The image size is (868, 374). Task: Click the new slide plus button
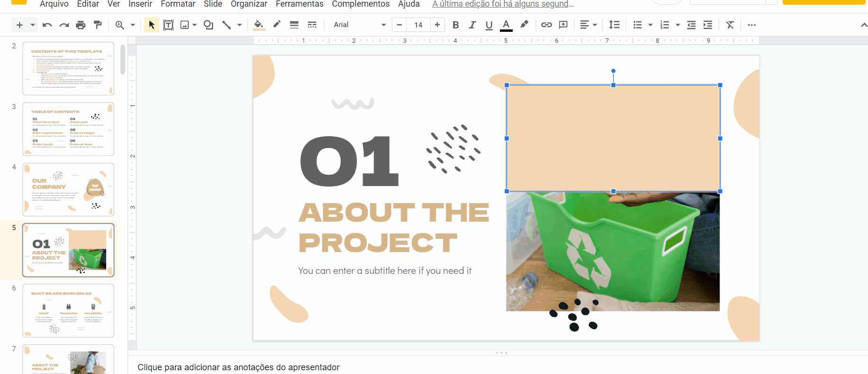(19, 25)
